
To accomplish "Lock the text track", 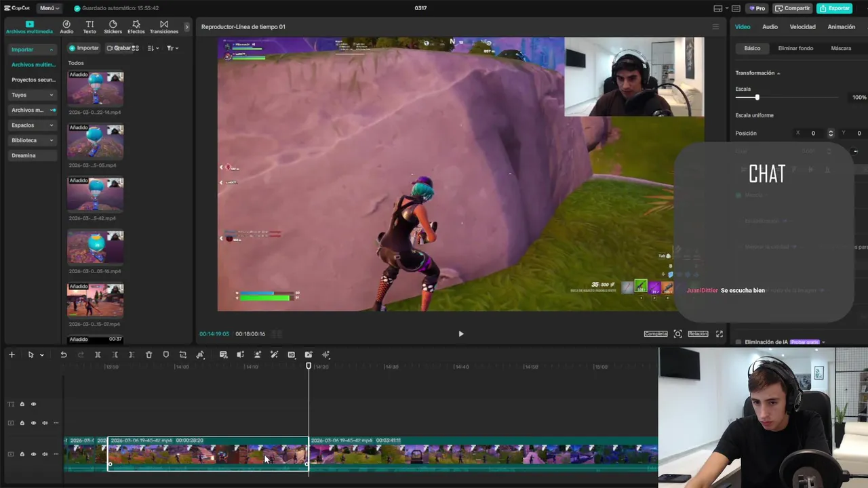I will pos(22,404).
